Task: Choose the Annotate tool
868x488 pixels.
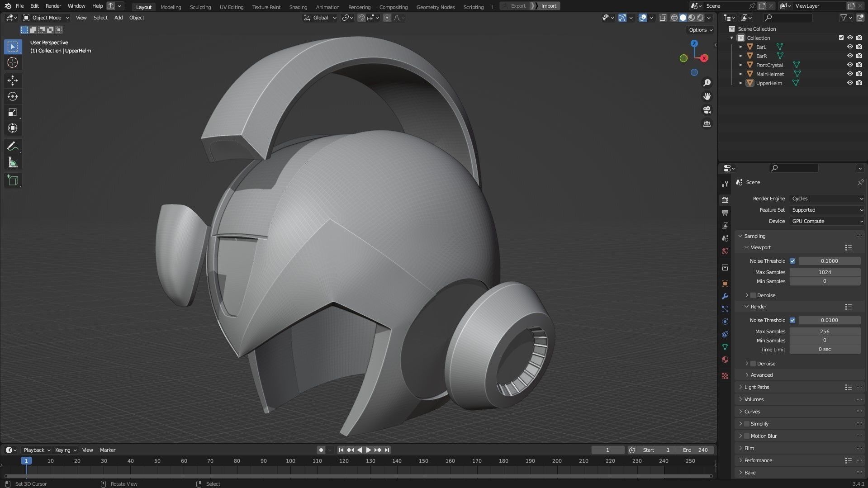Action: (13, 146)
